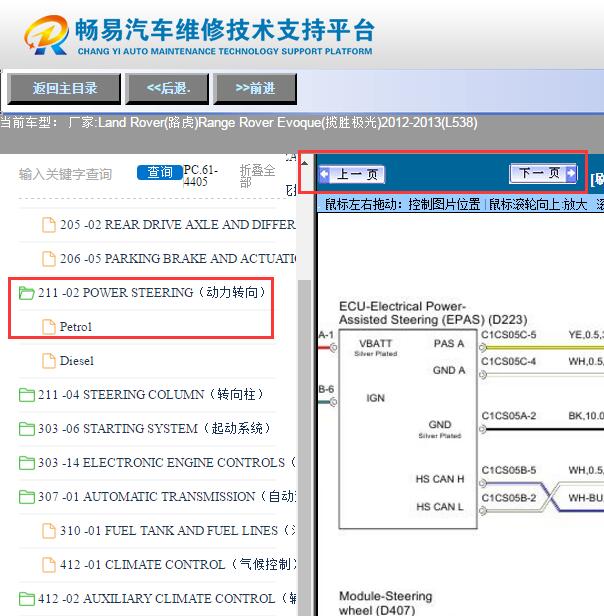Click the PAS A pin label

449,344
